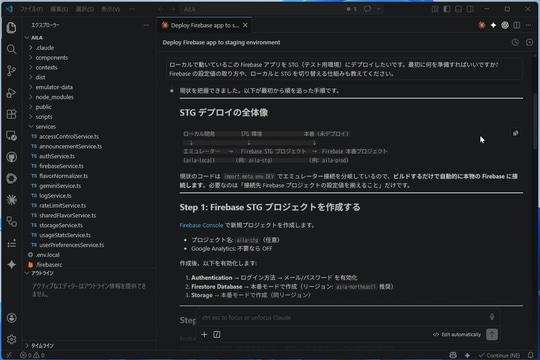Expand the emulator-data folder
The width and height of the screenshot is (540, 360).
[x=54, y=87]
